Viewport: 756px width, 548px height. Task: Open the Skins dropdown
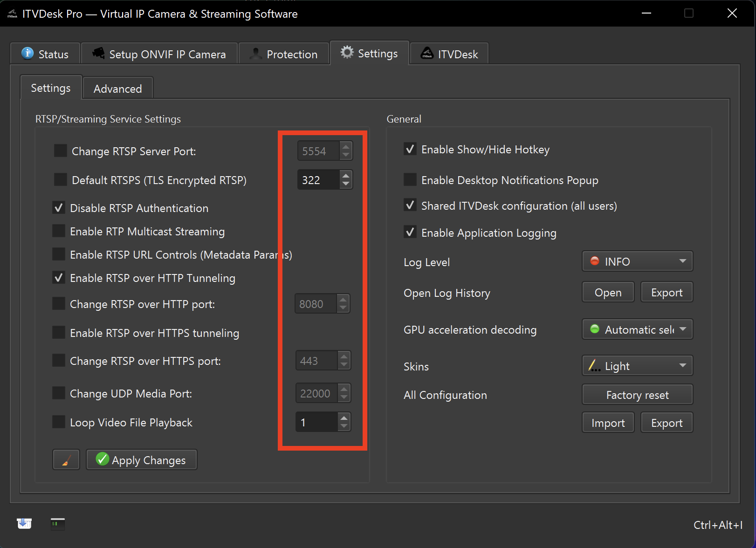(637, 366)
